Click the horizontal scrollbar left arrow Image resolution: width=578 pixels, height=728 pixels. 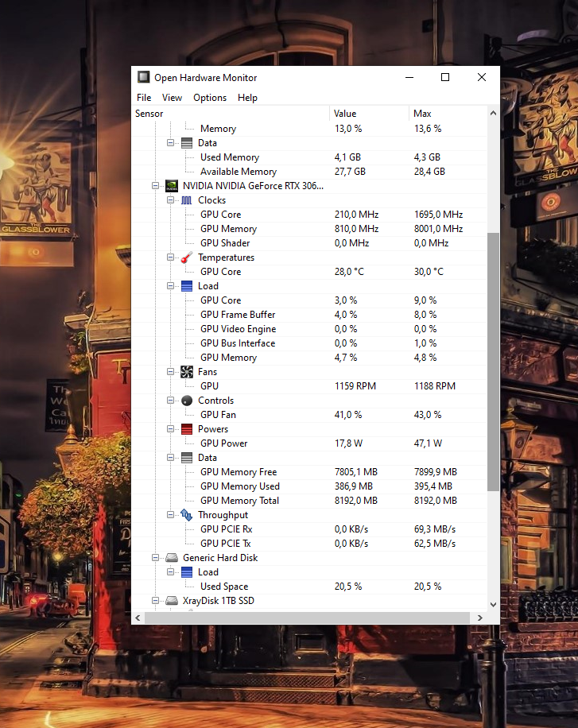138,618
